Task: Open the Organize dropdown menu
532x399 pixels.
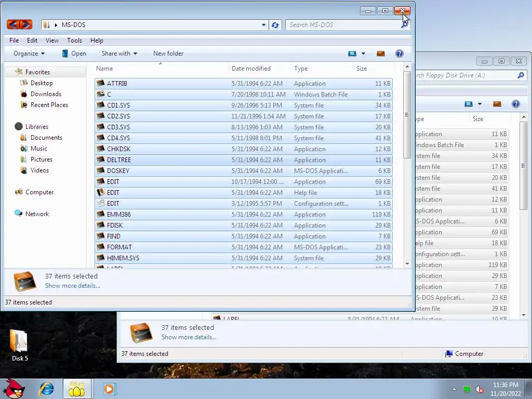Action: click(29, 54)
